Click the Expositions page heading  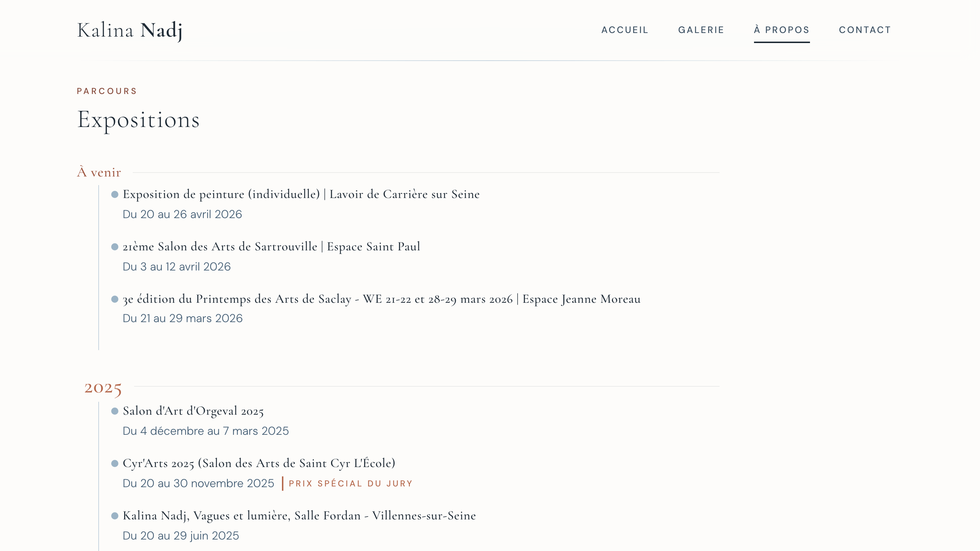coord(138,120)
